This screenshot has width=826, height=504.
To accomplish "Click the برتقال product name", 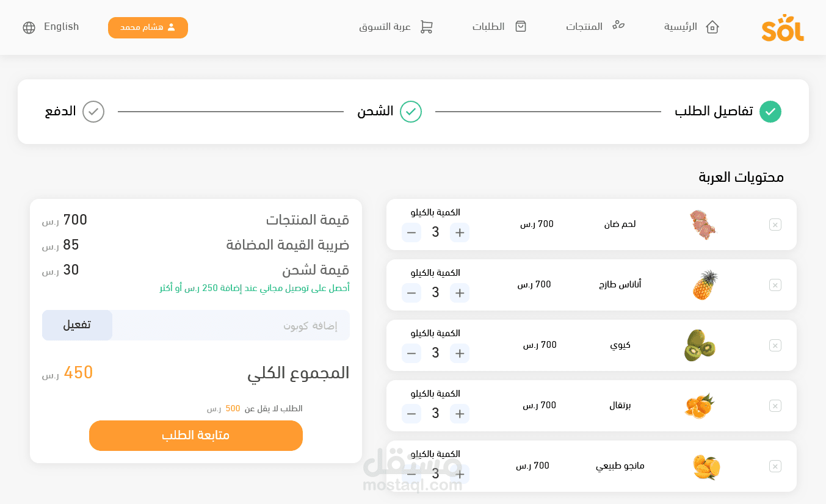I will tap(620, 405).
